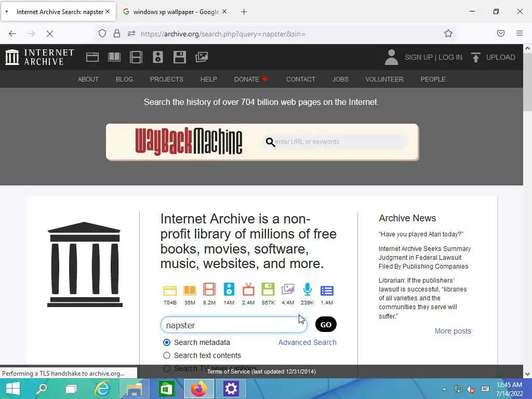Image resolution: width=532 pixels, height=399 pixels.
Task: Select the Search text contents radio button
Action: tap(167, 355)
